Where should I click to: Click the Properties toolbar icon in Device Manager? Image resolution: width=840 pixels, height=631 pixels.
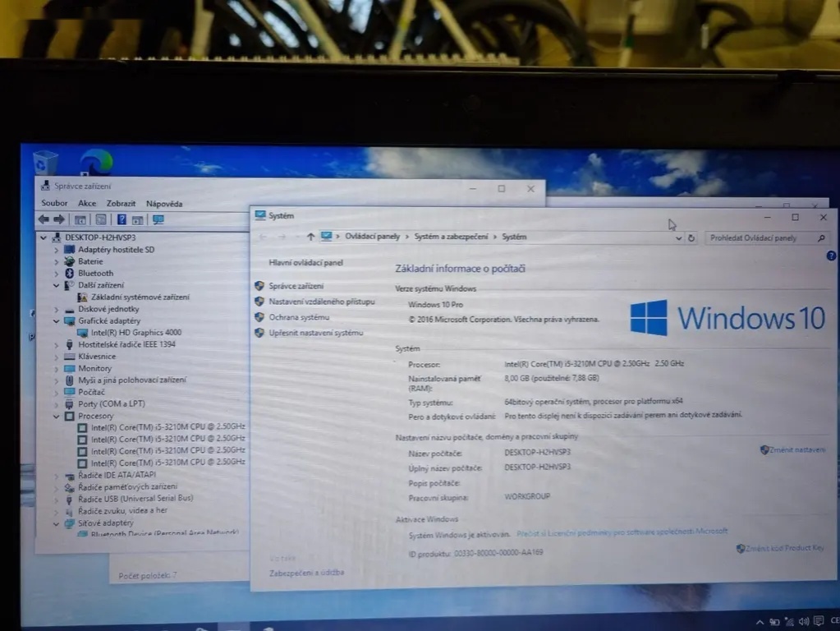click(x=100, y=219)
